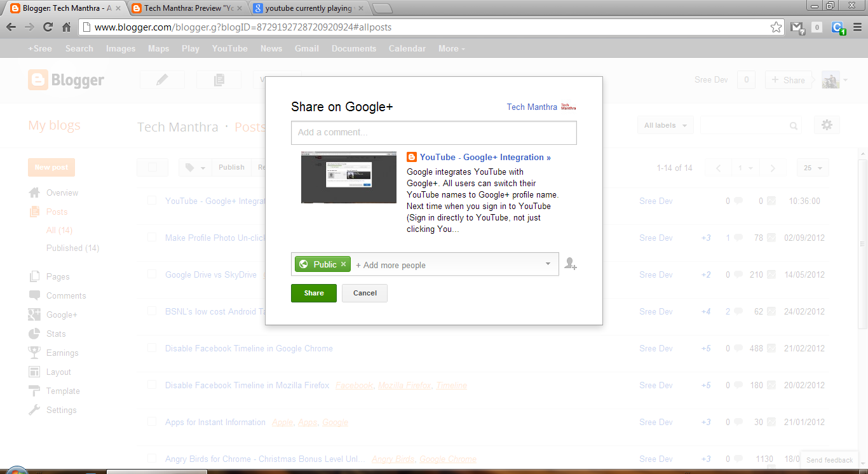Click the posts list icon button

point(219,79)
